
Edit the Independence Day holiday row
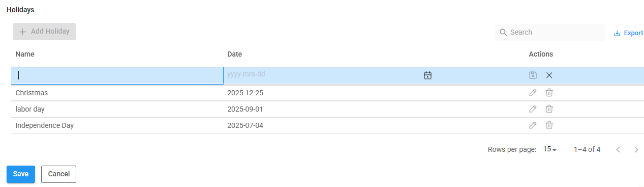pos(533,125)
